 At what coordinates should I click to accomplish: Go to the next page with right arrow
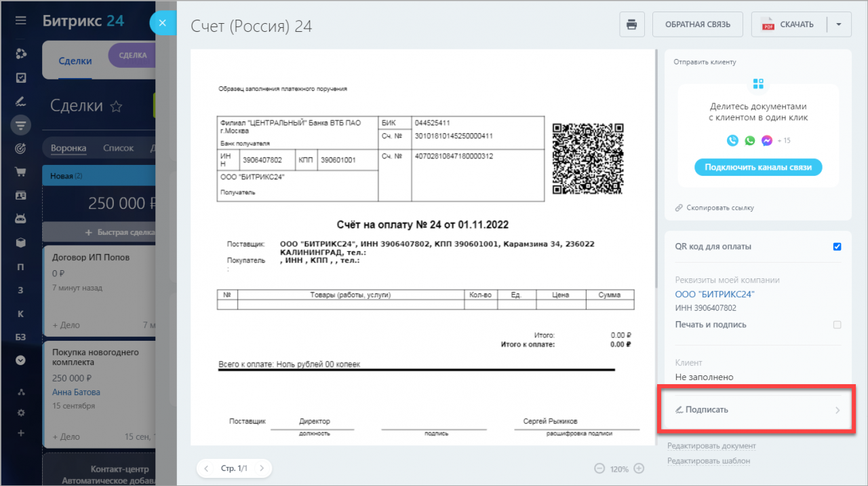pos(262,468)
